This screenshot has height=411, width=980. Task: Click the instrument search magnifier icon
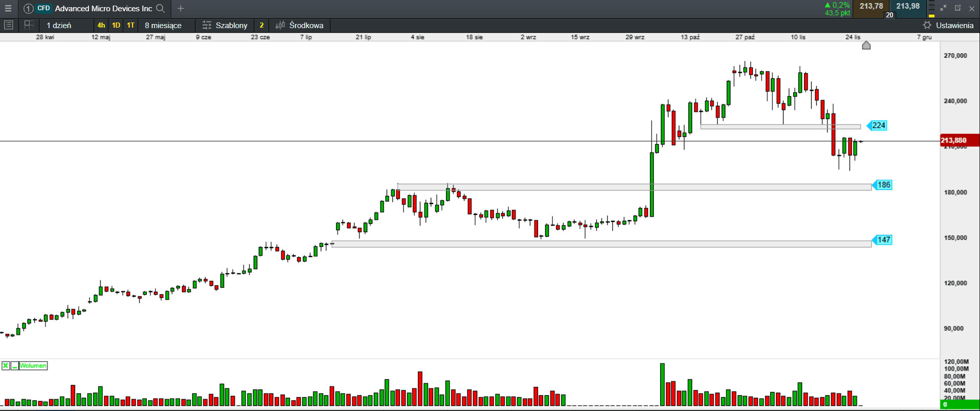pyautogui.click(x=161, y=9)
